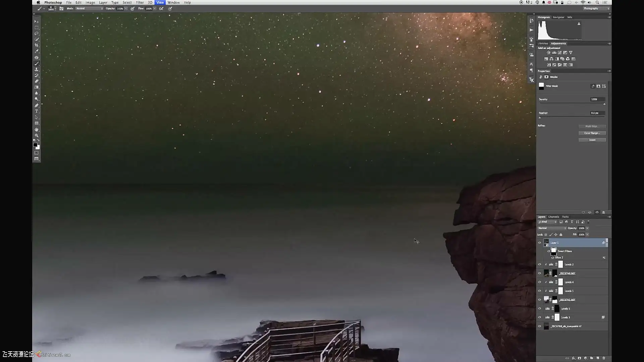Select the Crop tool
Viewport: 644px width, 362px height.
coord(37,45)
